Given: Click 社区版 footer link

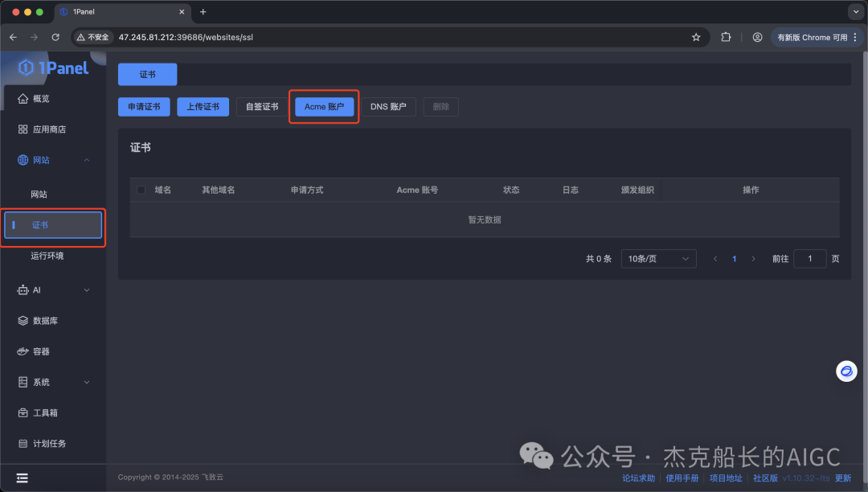Looking at the screenshot, I should click(x=765, y=478).
